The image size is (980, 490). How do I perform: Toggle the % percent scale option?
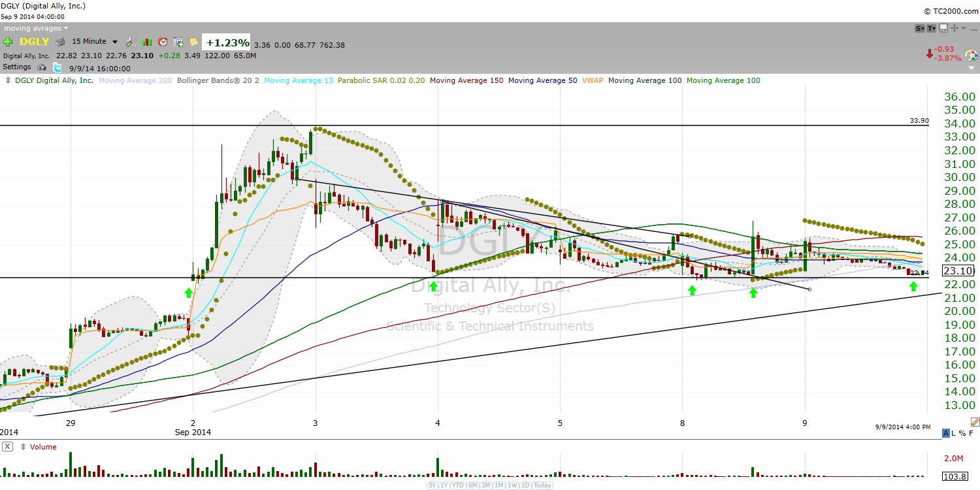point(962,434)
